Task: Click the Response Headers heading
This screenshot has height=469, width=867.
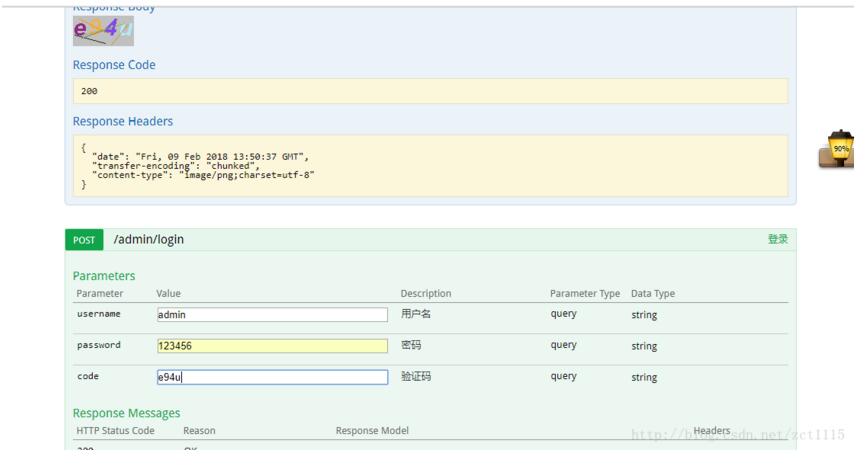Action: [x=123, y=121]
